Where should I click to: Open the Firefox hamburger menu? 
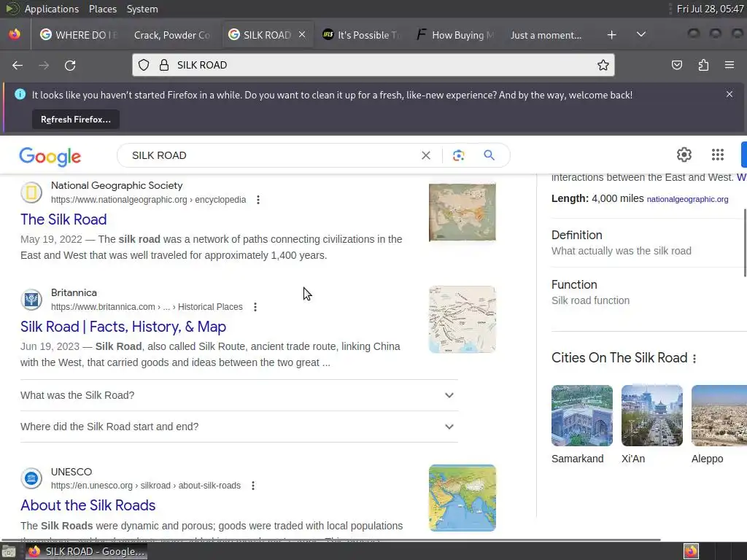729,65
